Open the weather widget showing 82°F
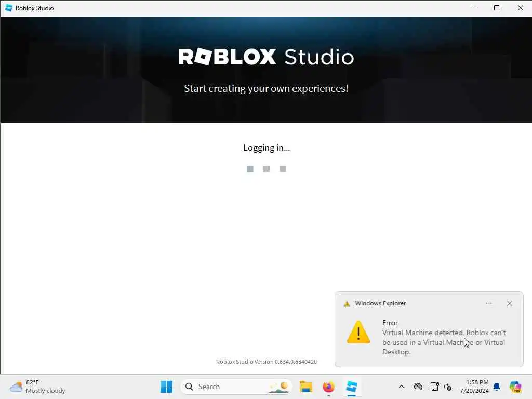The height and width of the screenshot is (399, 532). pos(37,387)
